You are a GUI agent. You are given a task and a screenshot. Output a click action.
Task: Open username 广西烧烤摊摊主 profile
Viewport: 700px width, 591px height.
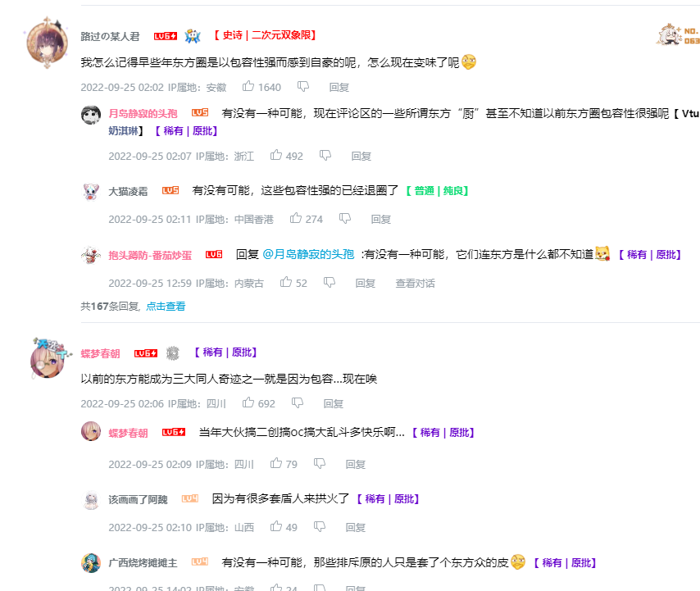(x=143, y=563)
